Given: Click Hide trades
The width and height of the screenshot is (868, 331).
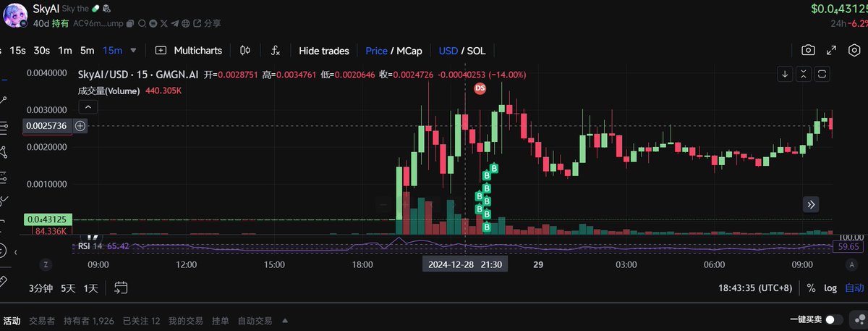Looking at the screenshot, I should (324, 51).
